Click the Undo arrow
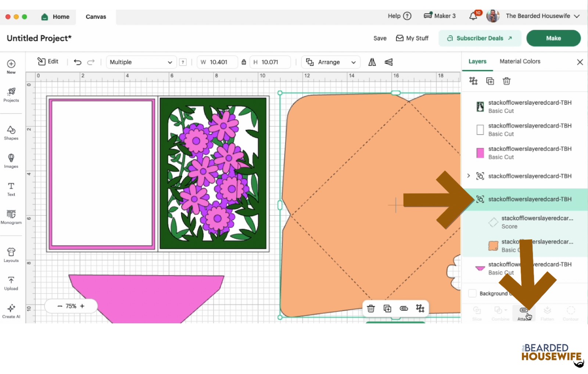The image size is (588, 374). (x=78, y=62)
